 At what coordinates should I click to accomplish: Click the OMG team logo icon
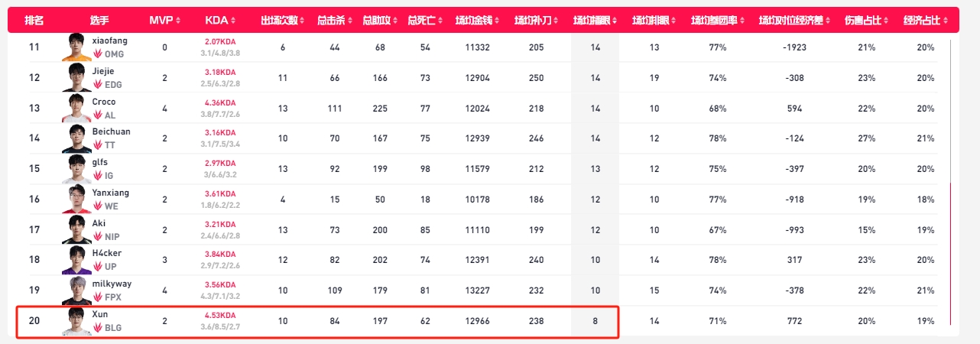point(98,54)
